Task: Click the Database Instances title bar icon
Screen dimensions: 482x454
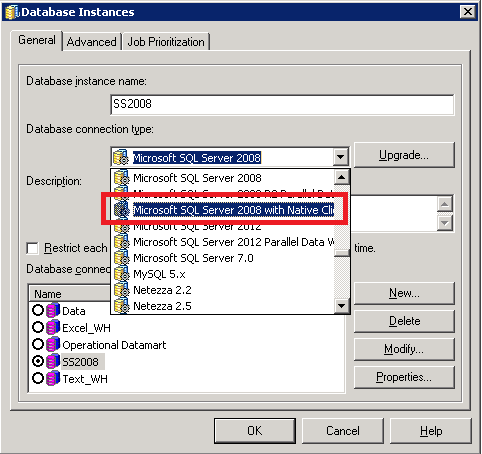Action: (12, 12)
